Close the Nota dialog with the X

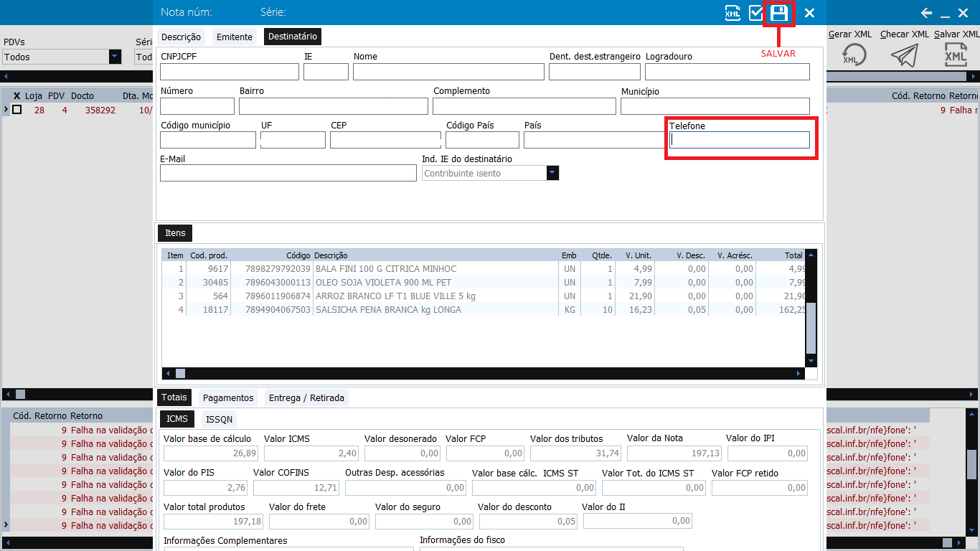pos(809,13)
